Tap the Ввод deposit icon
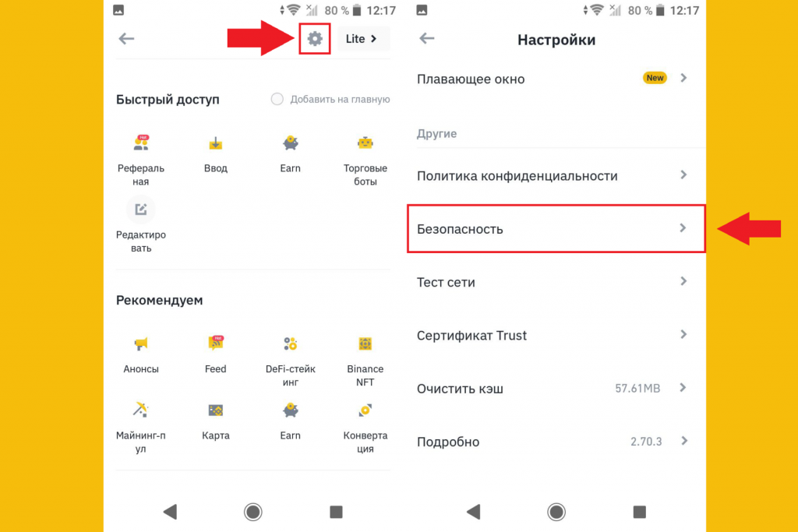The width and height of the screenshot is (798, 532). click(x=216, y=143)
